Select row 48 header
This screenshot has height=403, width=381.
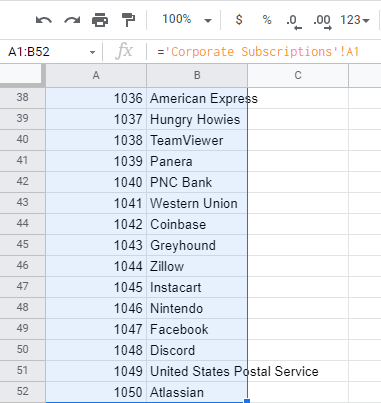22,308
